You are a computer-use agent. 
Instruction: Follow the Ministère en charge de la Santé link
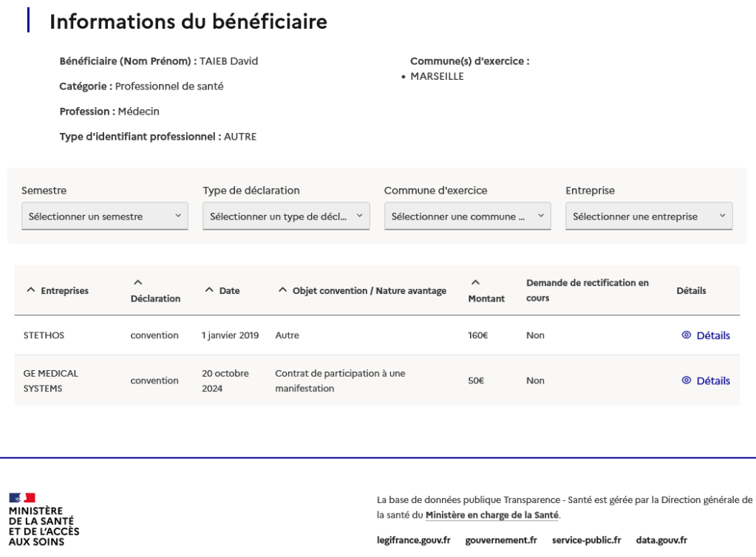click(x=492, y=515)
